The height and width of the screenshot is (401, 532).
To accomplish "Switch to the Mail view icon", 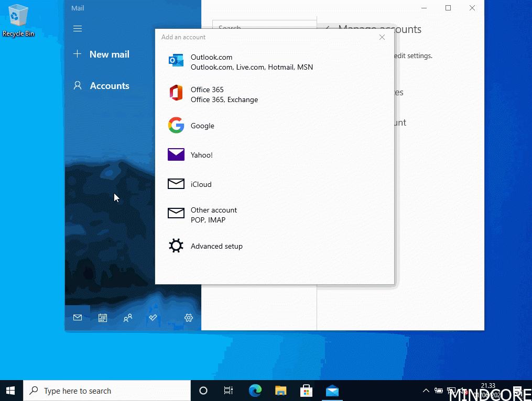I will 78,318.
